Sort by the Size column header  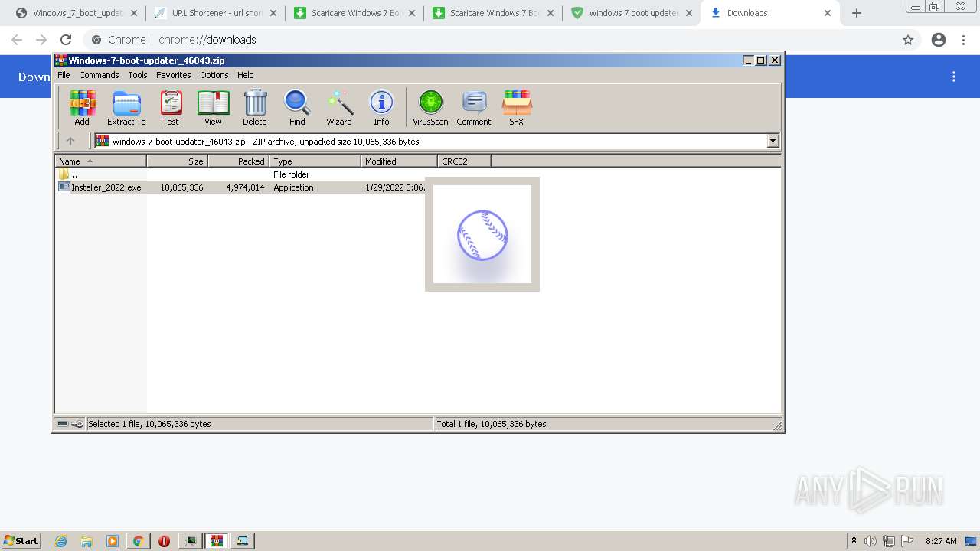tap(177, 161)
